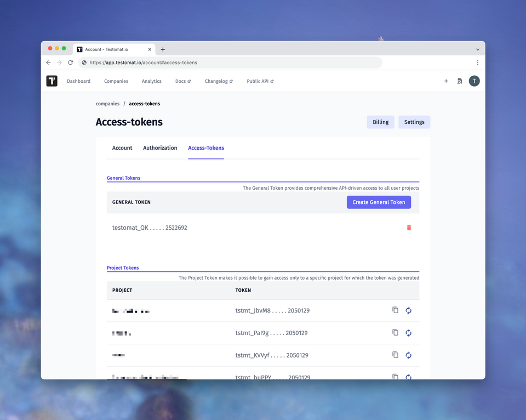Click the PROJECT column header
The height and width of the screenshot is (420, 526).
click(122, 290)
